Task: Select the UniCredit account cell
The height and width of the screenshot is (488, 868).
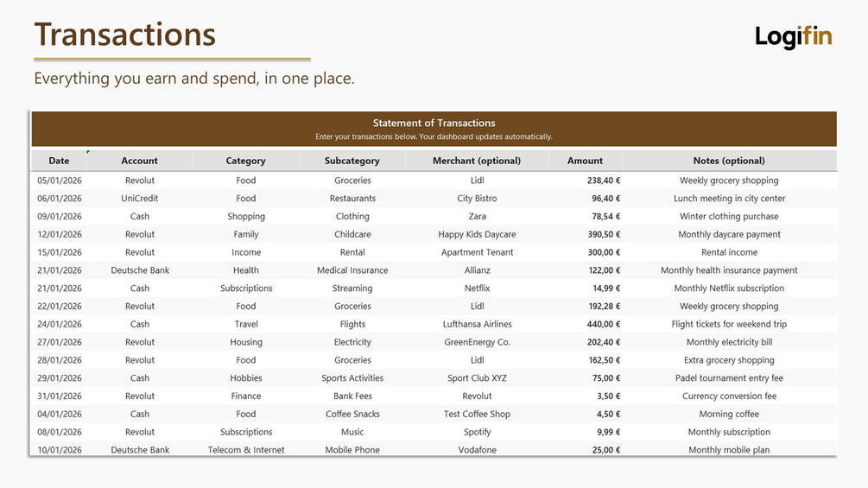Action: [x=140, y=198]
